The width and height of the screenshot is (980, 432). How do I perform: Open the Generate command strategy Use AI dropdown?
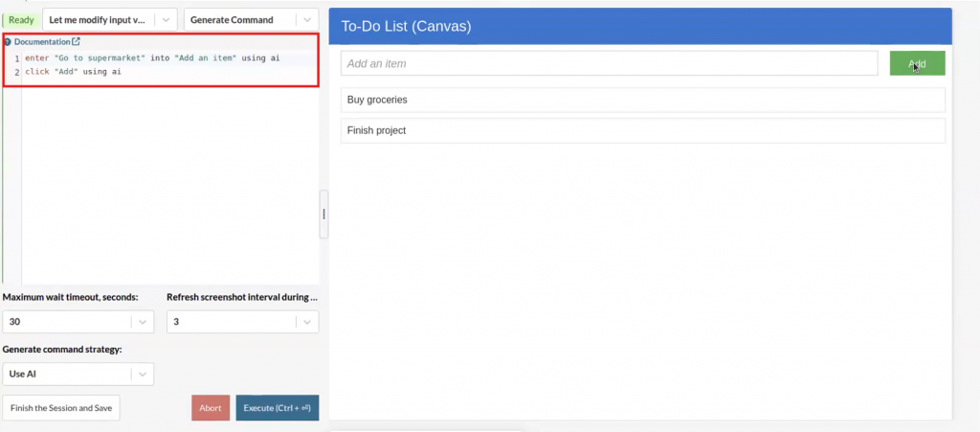point(78,374)
